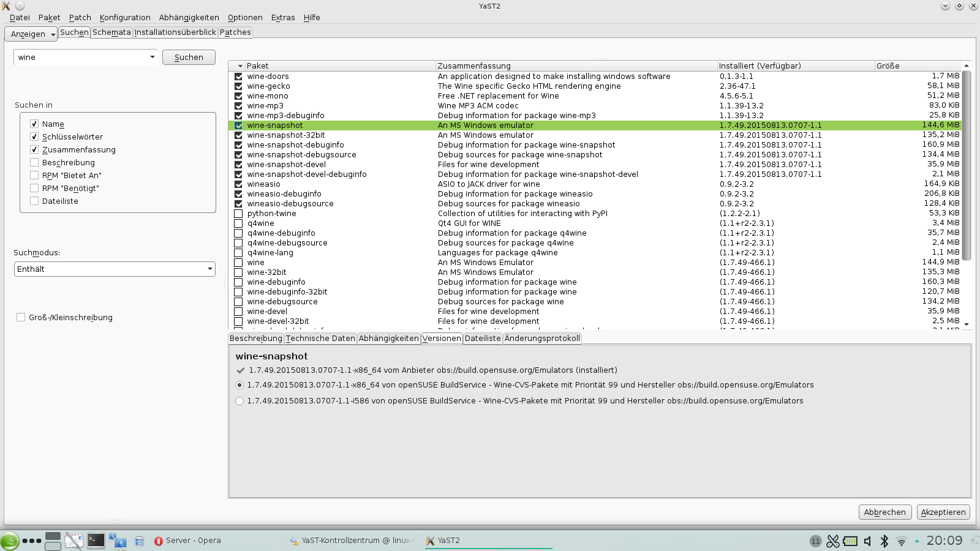The height and width of the screenshot is (551, 980).
Task: Toggle the Zusammenfassung checkbox
Action: pos(34,149)
